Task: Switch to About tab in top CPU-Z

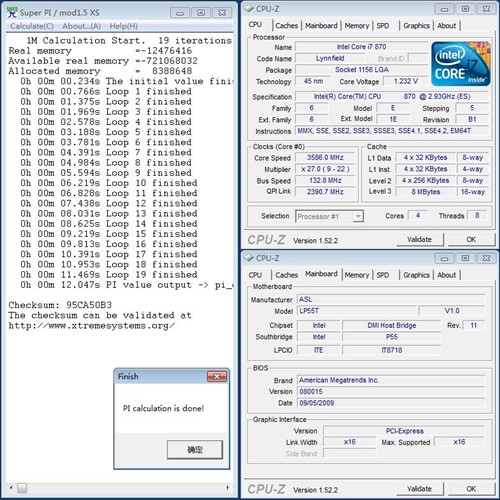Action: 447,26
